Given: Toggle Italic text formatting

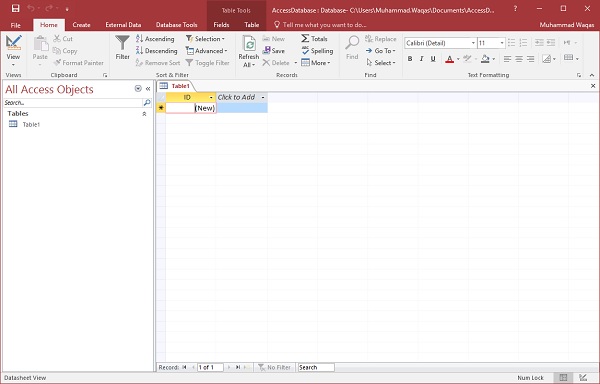Looking at the screenshot, I should [x=421, y=59].
